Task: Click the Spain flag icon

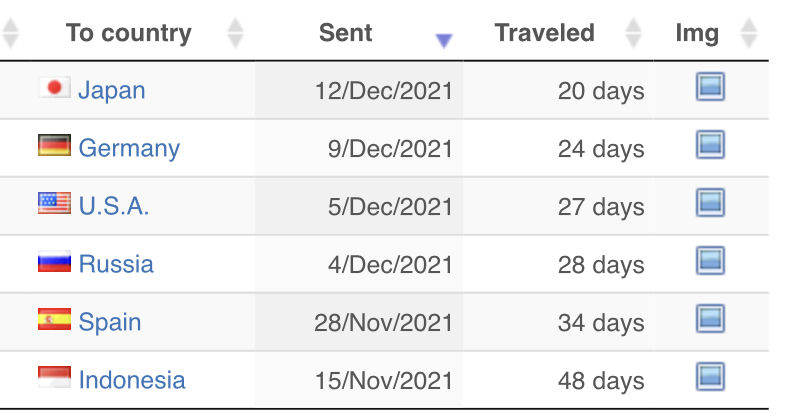Action: (54, 319)
